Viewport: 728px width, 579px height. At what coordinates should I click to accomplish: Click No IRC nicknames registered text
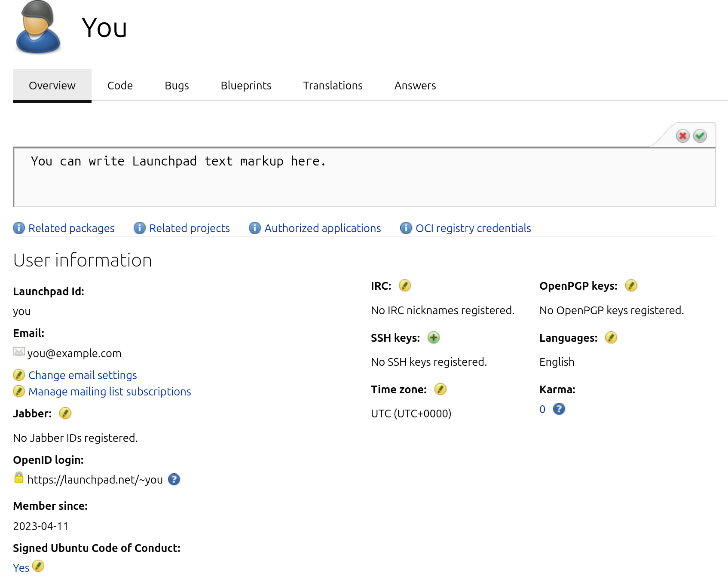pyautogui.click(x=443, y=310)
